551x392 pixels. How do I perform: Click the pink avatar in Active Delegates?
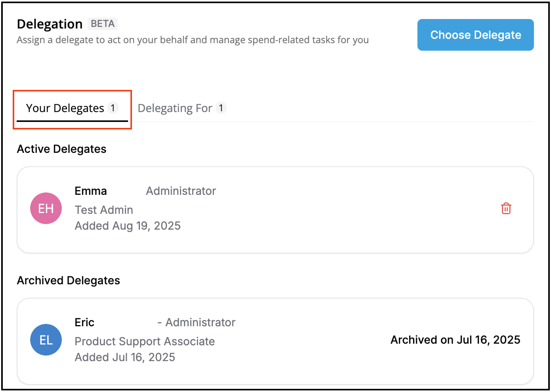(46, 208)
